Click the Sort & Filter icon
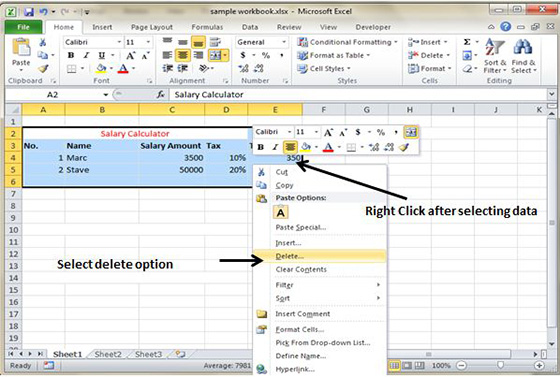Image resolution: width=560 pixels, height=377 pixels. pyautogui.click(x=495, y=47)
